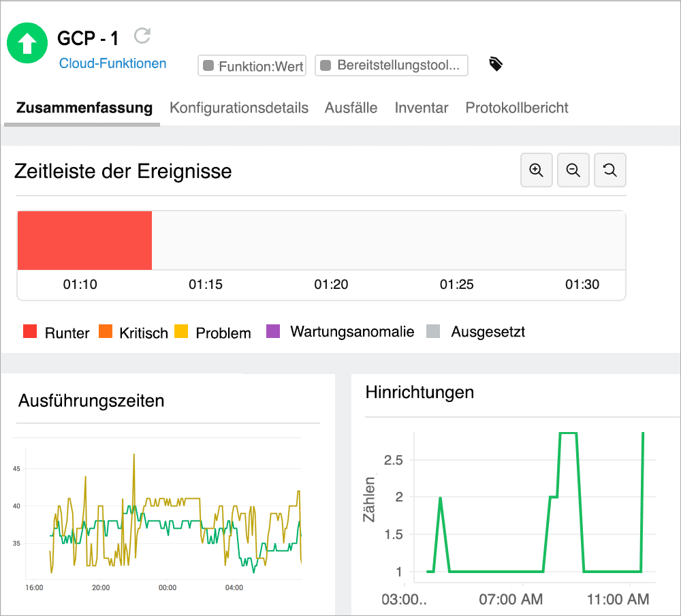Open the Ausfälle tab
This screenshot has width=681, height=616.
[351, 108]
